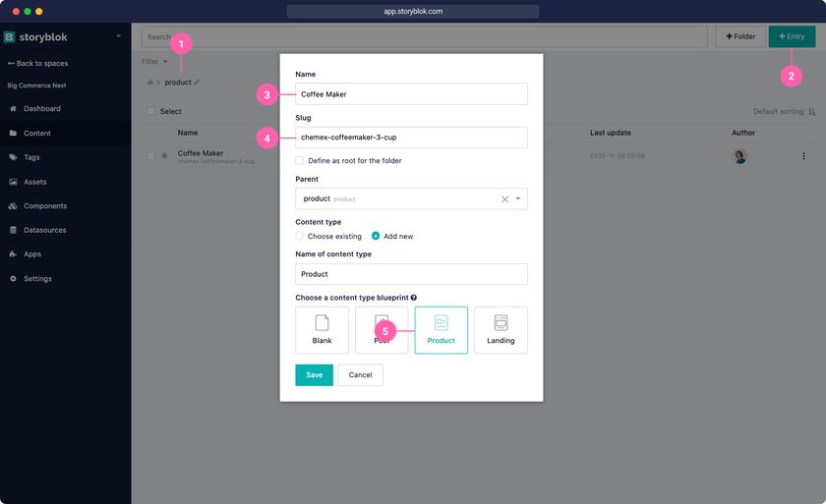
Task: Open Tags section in sidebar
Action: (31, 157)
